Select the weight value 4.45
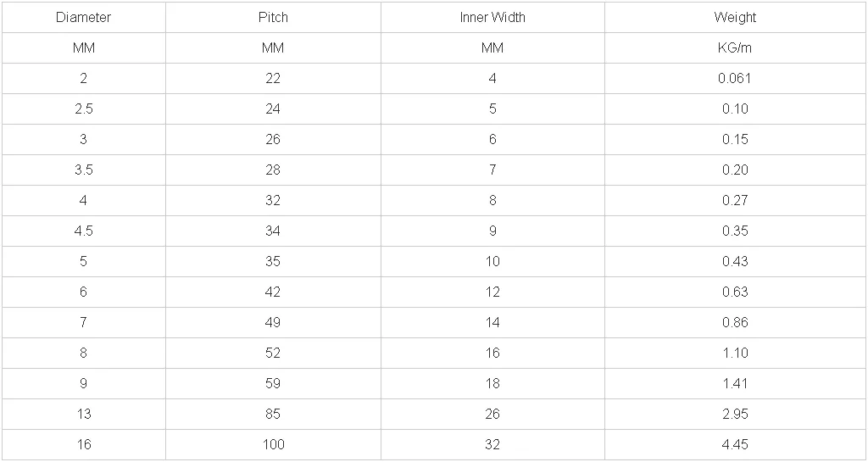Viewport: 868px width, 462px height. click(735, 444)
